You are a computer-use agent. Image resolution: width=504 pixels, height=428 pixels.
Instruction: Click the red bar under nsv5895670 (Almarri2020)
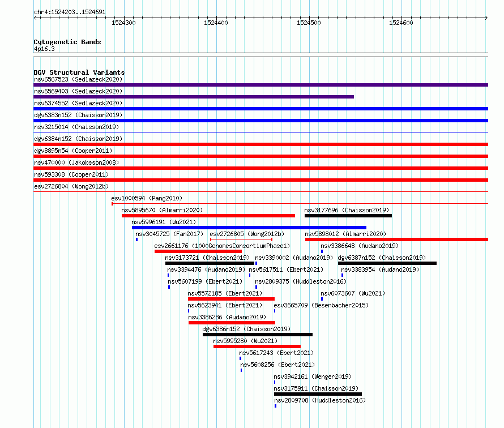coord(208,216)
